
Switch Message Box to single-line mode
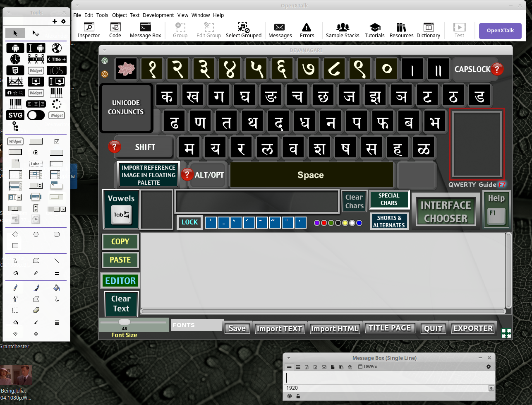[289, 367]
